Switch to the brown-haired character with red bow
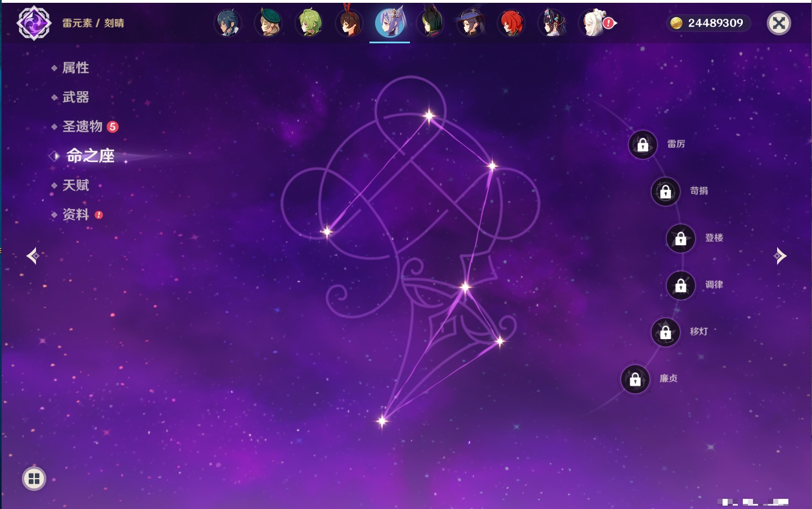 pyautogui.click(x=349, y=23)
